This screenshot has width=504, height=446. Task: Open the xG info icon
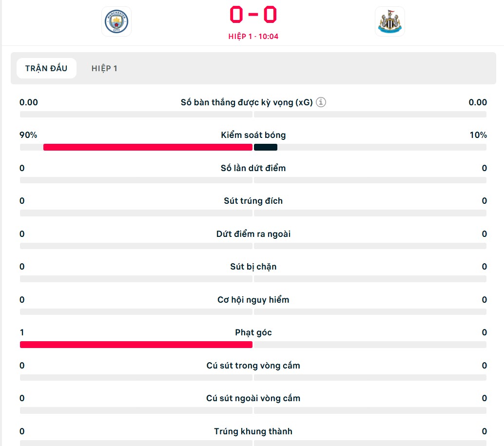pos(321,102)
